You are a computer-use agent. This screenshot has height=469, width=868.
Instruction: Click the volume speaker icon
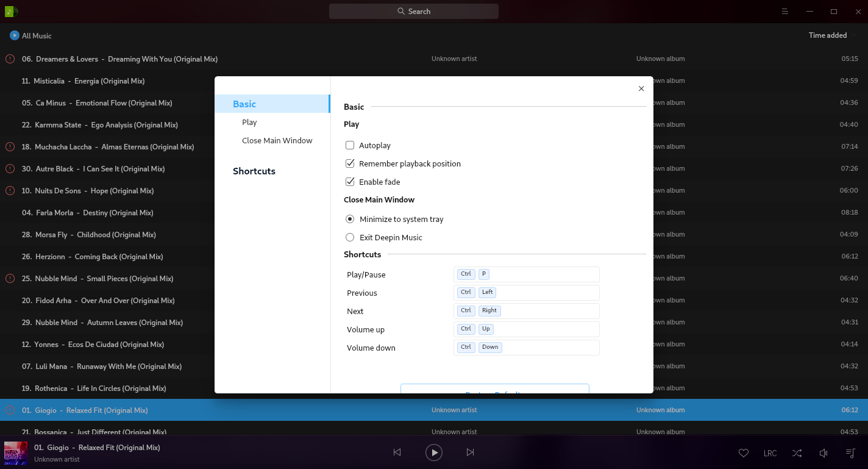click(824, 453)
